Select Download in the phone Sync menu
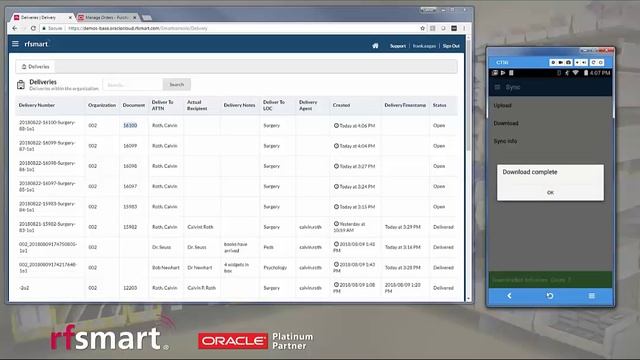This screenshot has height=360, width=640. [x=506, y=123]
